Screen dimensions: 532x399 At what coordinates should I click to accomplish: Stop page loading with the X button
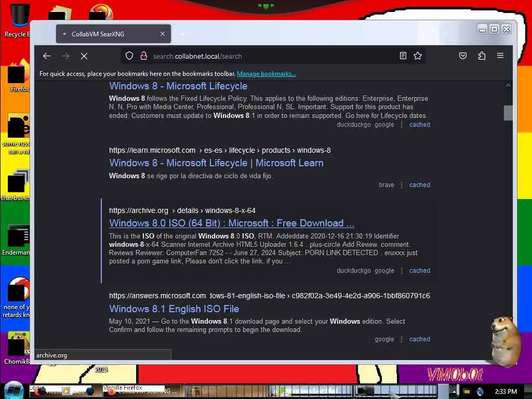click(x=84, y=56)
